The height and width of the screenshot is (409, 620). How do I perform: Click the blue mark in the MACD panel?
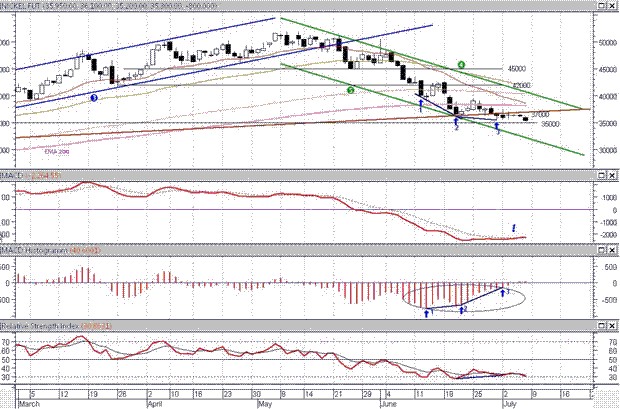click(x=514, y=229)
